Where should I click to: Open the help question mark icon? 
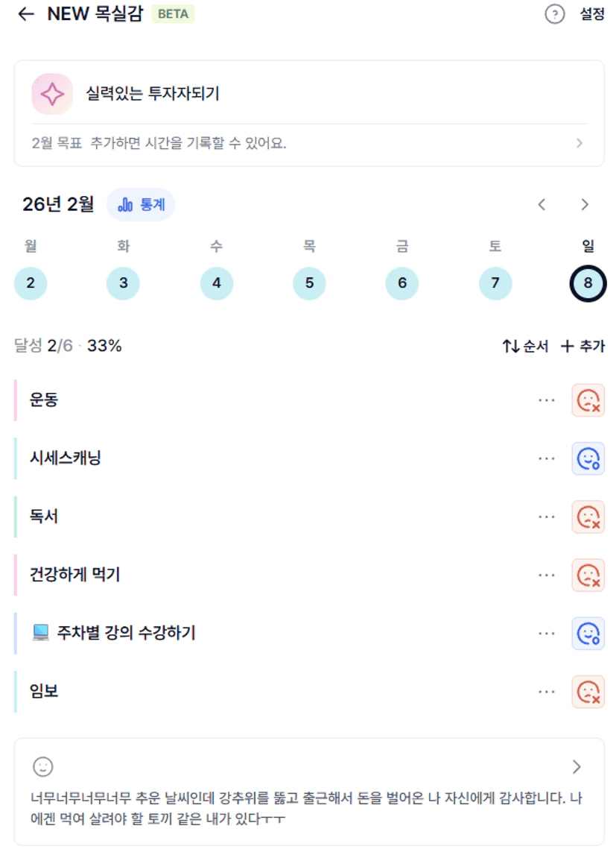pos(555,14)
